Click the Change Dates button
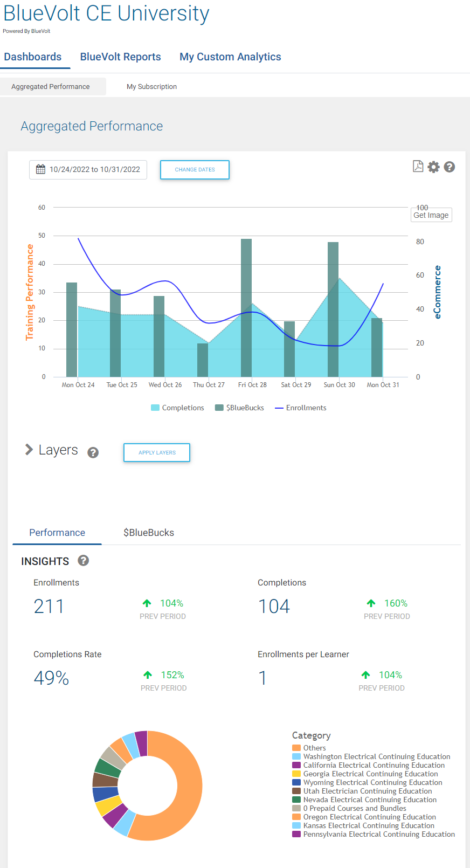The height and width of the screenshot is (868, 470). pyautogui.click(x=195, y=170)
